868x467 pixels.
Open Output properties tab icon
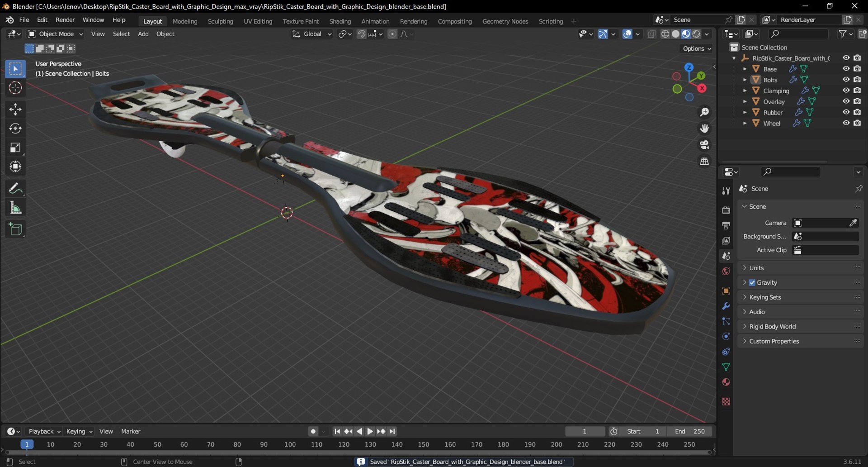click(726, 225)
